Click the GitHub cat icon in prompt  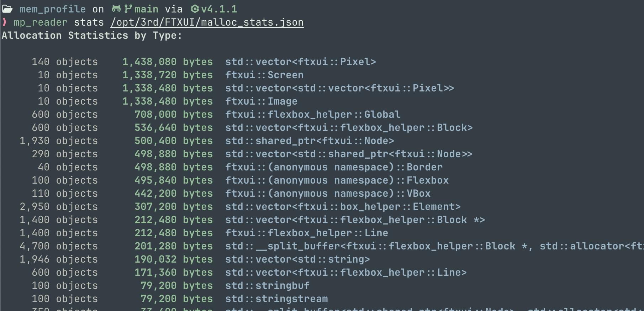point(116,9)
